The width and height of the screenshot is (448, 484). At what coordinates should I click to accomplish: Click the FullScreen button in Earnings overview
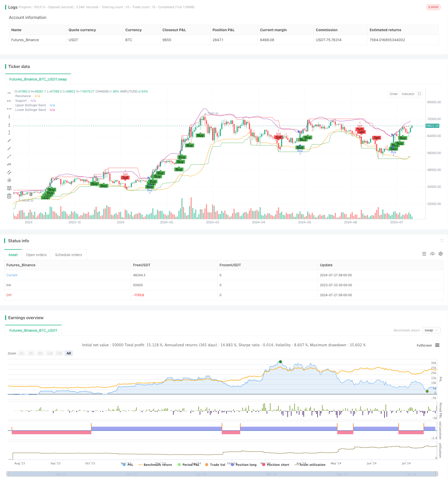click(x=424, y=345)
